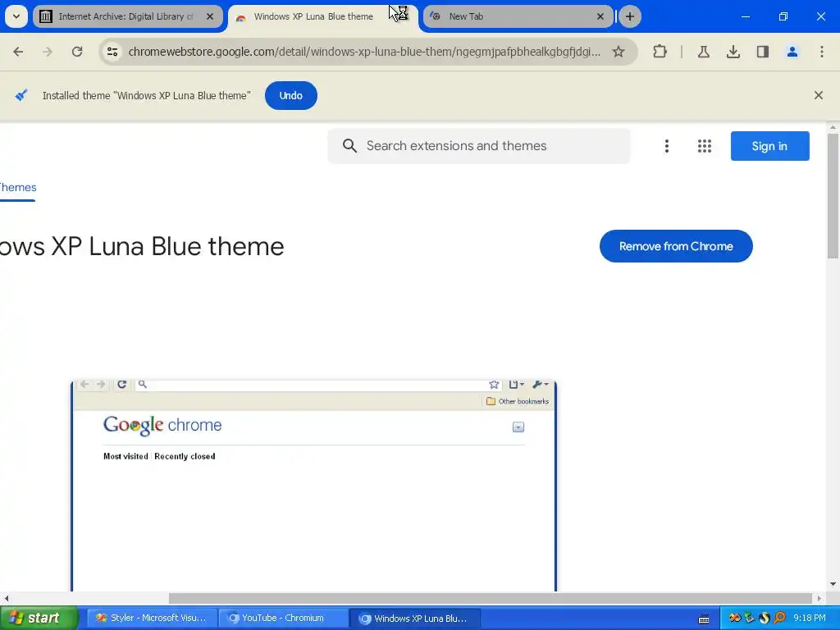The height and width of the screenshot is (630, 840).
Task: Click the 9:18 PM clock
Action: tap(810, 618)
